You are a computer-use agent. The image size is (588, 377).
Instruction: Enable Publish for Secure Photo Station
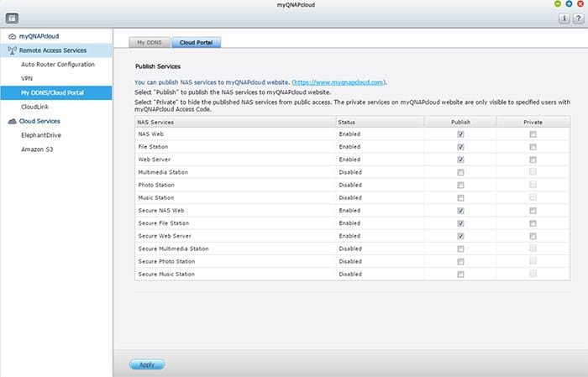point(460,262)
